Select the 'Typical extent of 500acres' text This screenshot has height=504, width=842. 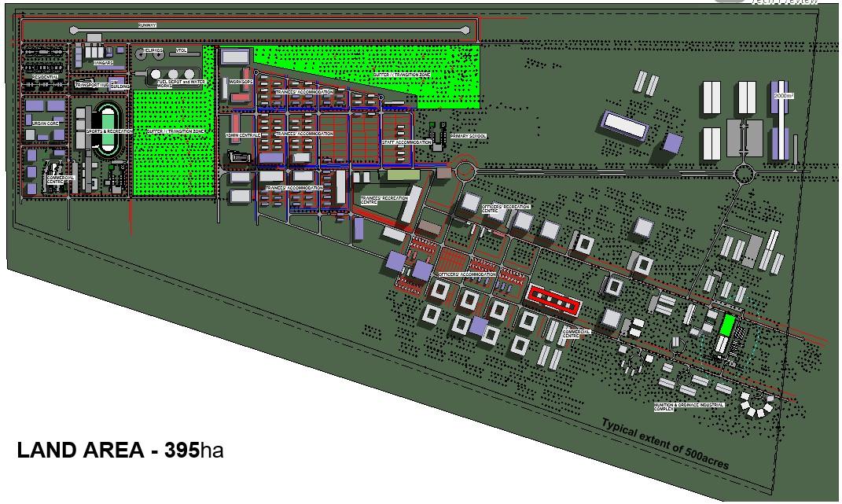pyautogui.click(x=665, y=444)
